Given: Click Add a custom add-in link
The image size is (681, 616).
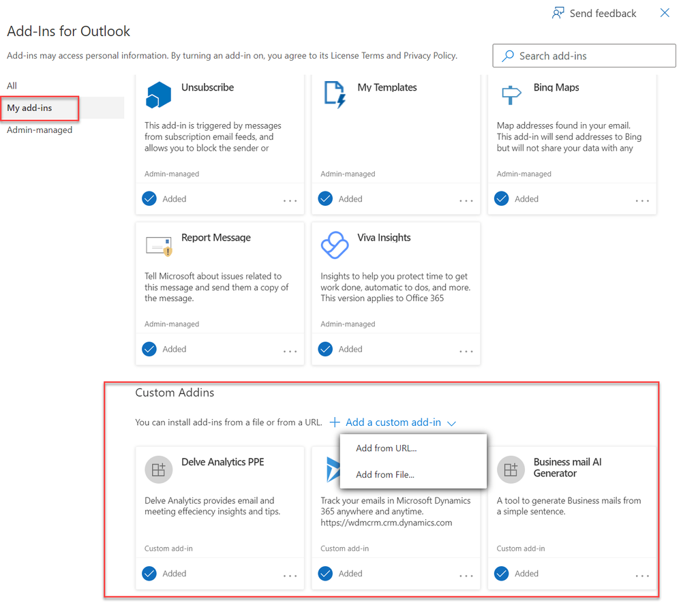Looking at the screenshot, I should (x=393, y=422).
